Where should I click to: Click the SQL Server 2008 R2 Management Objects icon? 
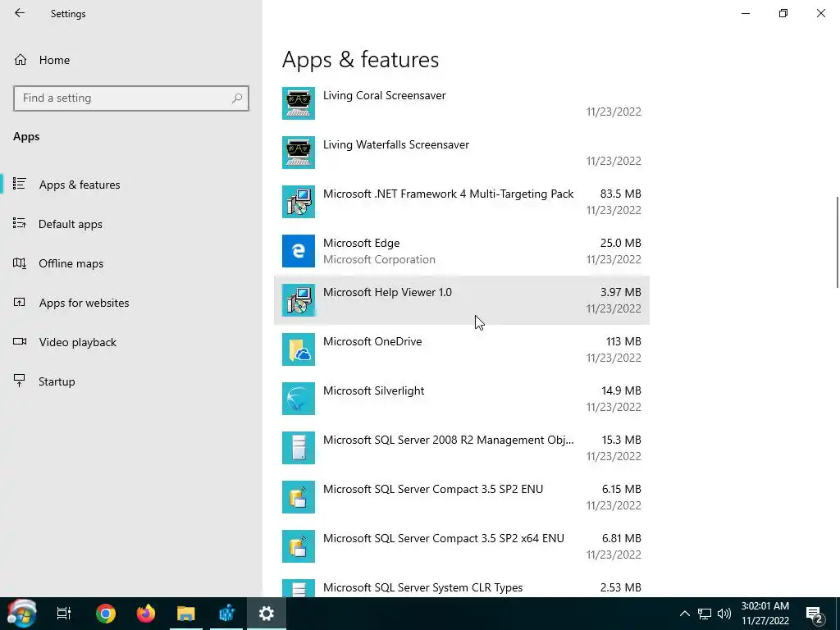coord(299,448)
